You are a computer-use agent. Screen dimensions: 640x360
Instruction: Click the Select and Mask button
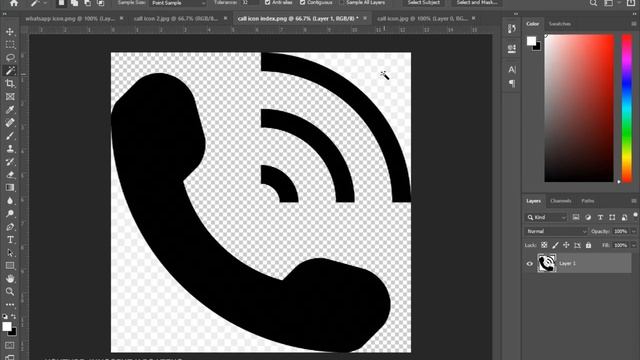477,2
